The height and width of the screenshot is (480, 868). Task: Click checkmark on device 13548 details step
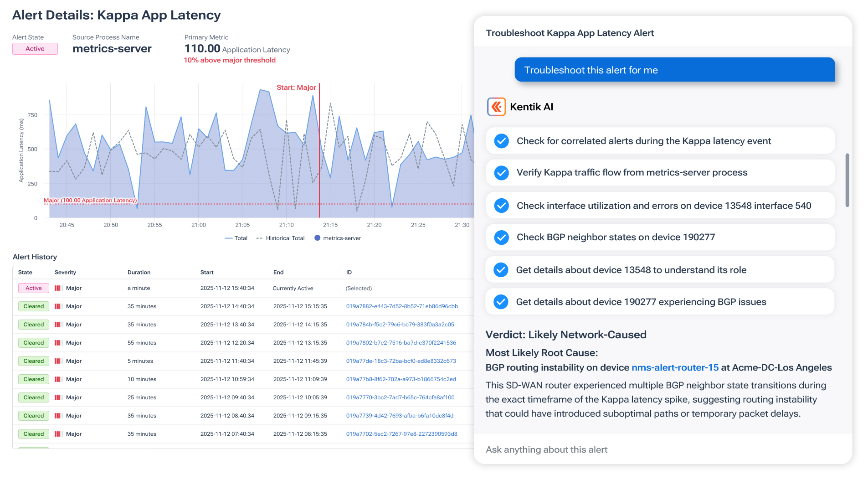501,269
